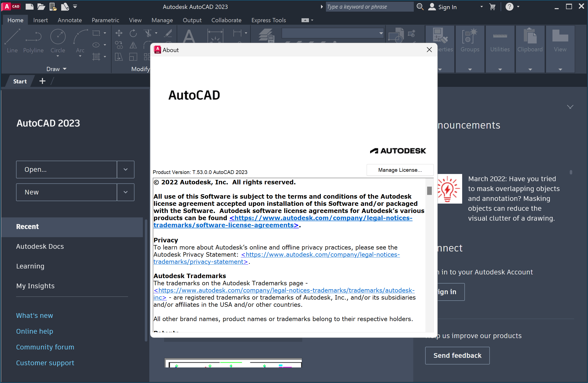Click the Layer Properties icon
Image resolution: width=588 pixels, height=383 pixels.
(x=266, y=35)
